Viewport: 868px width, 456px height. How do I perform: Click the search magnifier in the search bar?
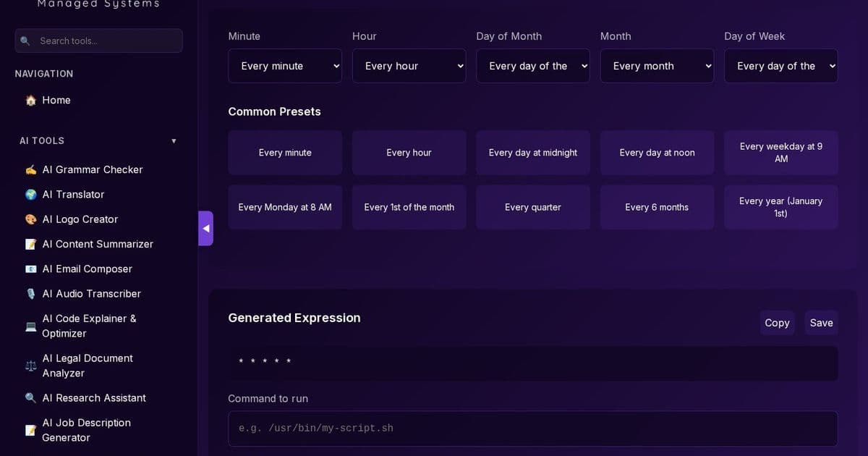(27, 41)
